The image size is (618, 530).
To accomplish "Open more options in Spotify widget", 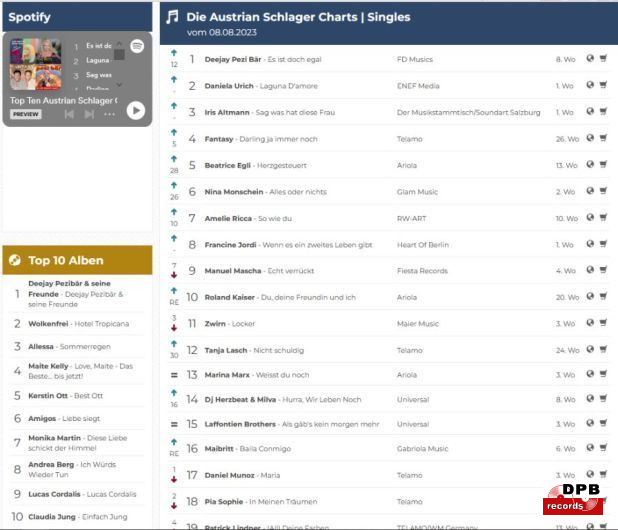I will (109, 115).
